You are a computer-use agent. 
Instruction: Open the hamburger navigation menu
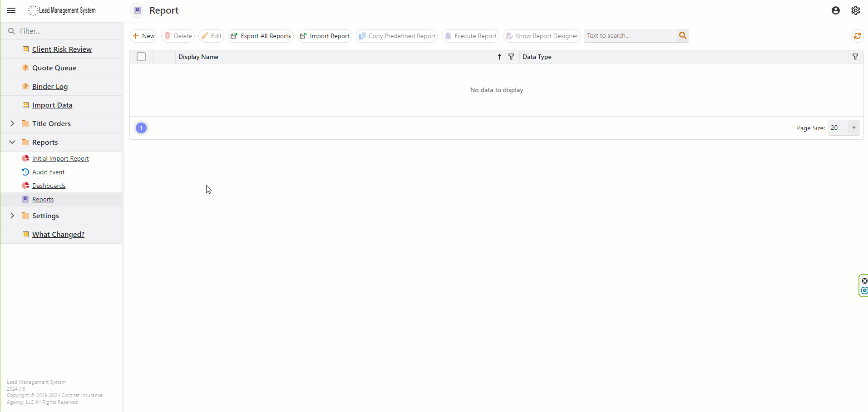[11, 10]
